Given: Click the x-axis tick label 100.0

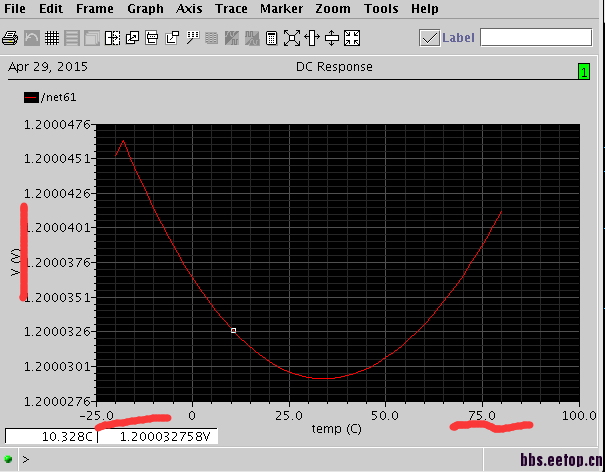Looking at the screenshot, I should click(579, 416).
